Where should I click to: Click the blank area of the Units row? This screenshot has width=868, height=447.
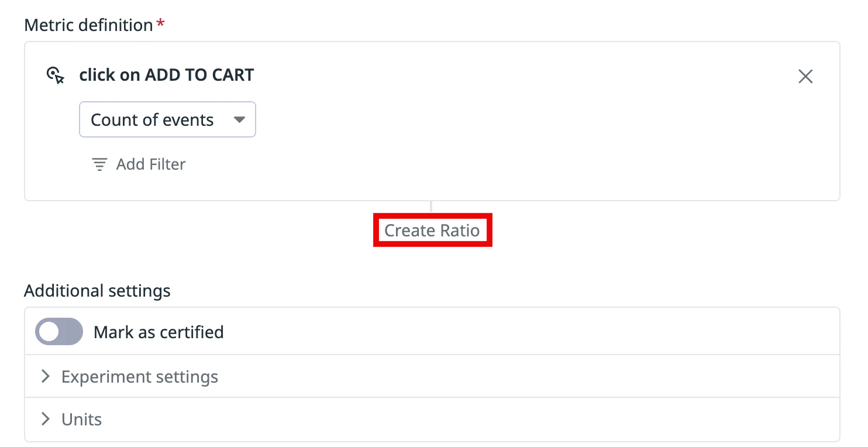[x=468, y=420]
